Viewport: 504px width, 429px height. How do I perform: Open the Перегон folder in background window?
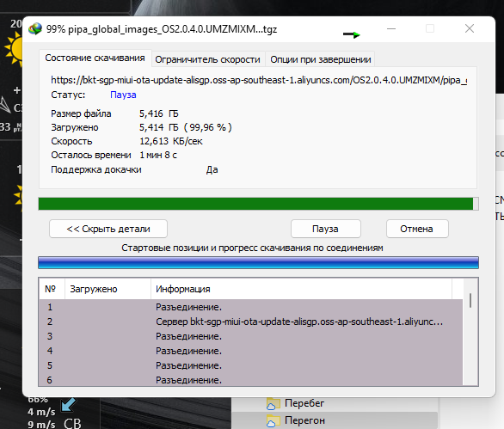pyautogui.click(x=304, y=420)
